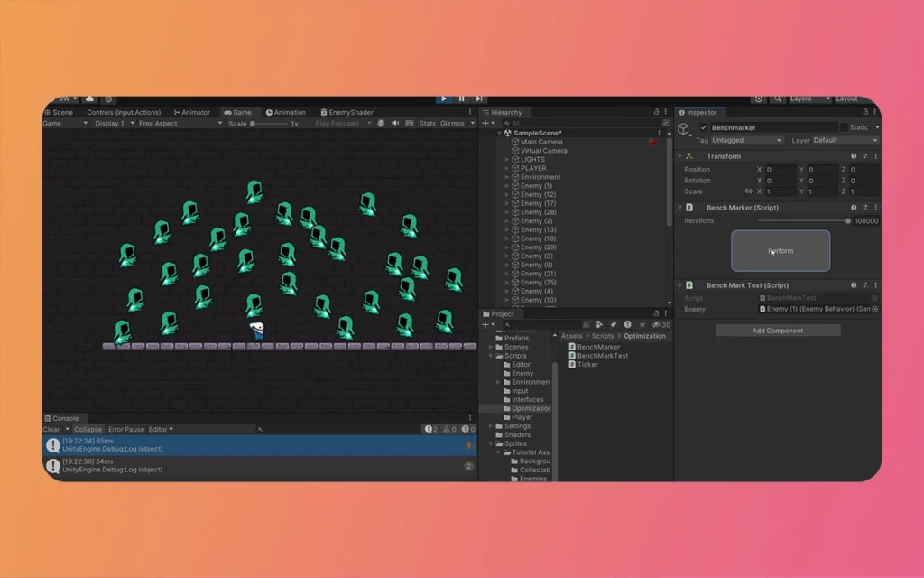Click the Transform component icon in Inspector
Viewport: 924px width, 578px height.
[689, 156]
